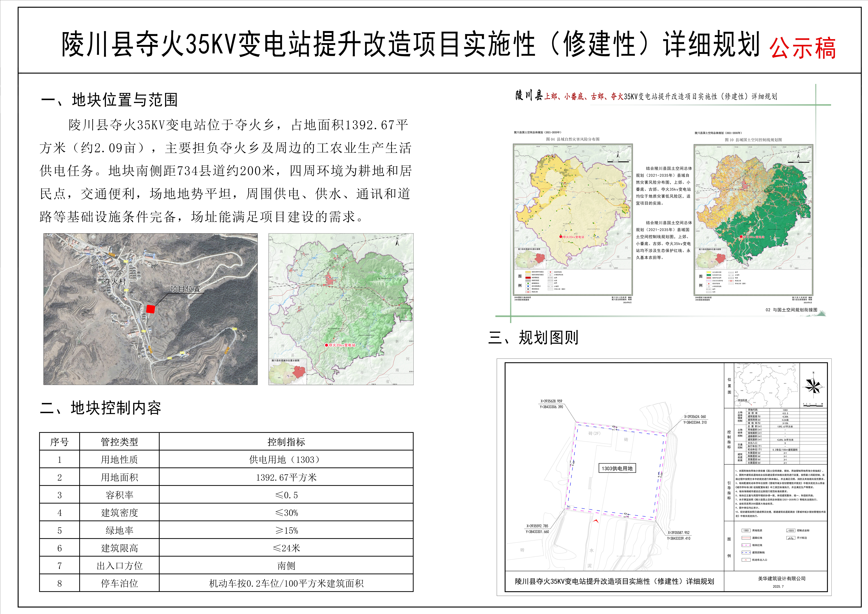The height and width of the screenshot is (614, 868).
Task: Click the 项目位置 label on satellite image
Action: (185, 289)
